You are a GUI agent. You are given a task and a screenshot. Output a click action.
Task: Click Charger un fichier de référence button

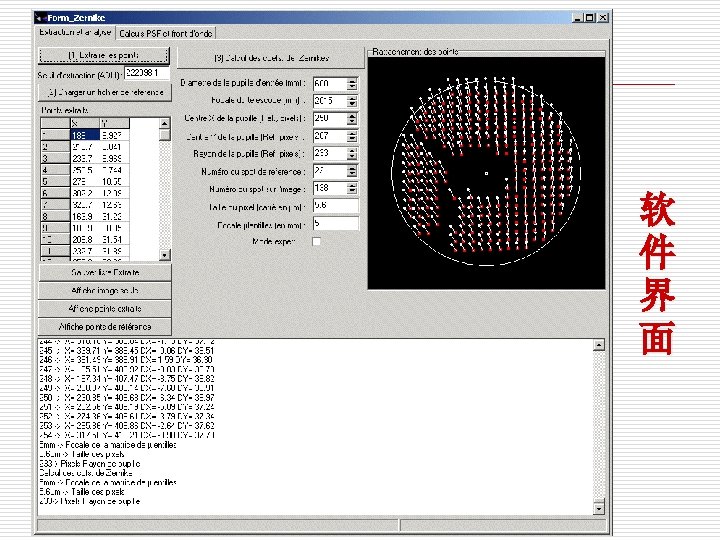point(105,92)
